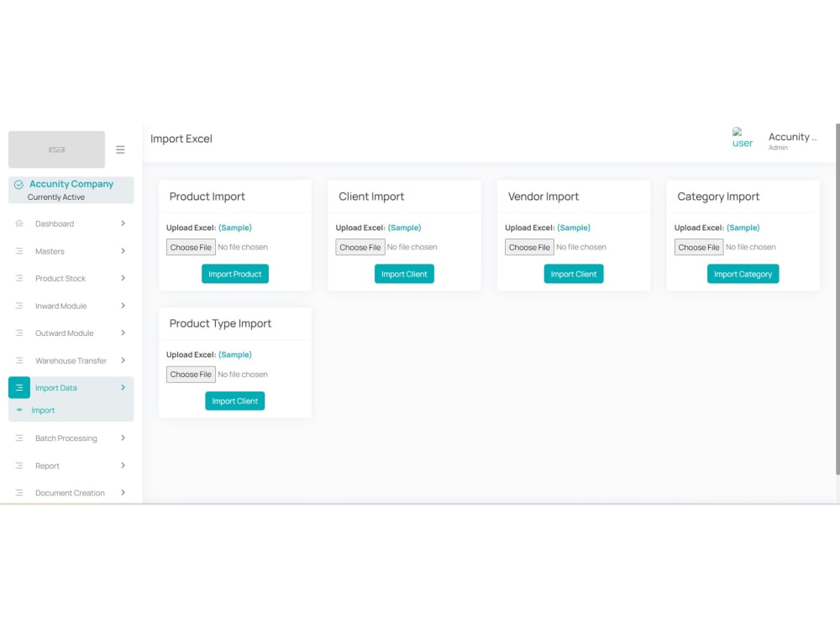The width and height of the screenshot is (840, 630).
Task: Collapse the Import Data menu chevron
Action: (123, 387)
